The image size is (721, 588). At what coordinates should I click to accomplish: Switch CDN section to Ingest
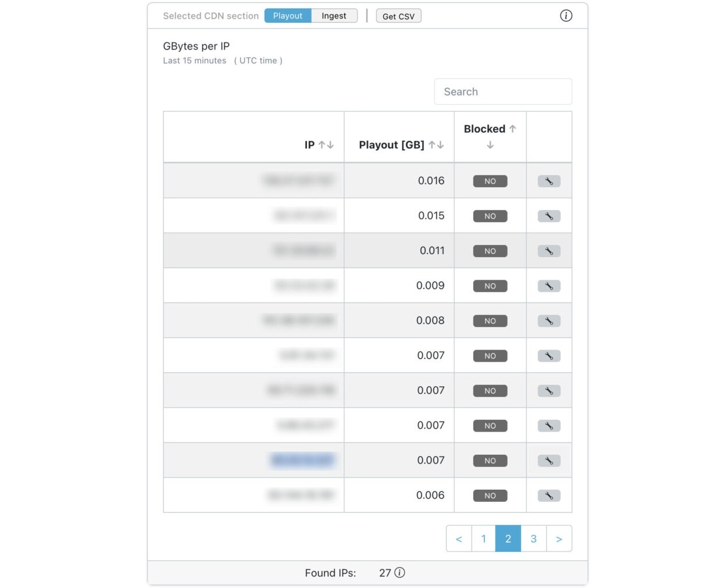pos(334,16)
